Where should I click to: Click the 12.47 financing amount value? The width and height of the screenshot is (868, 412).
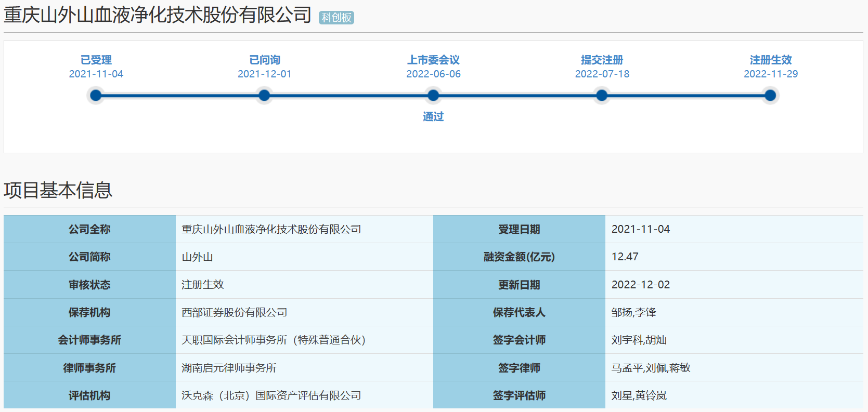click(x=625, y=257)
